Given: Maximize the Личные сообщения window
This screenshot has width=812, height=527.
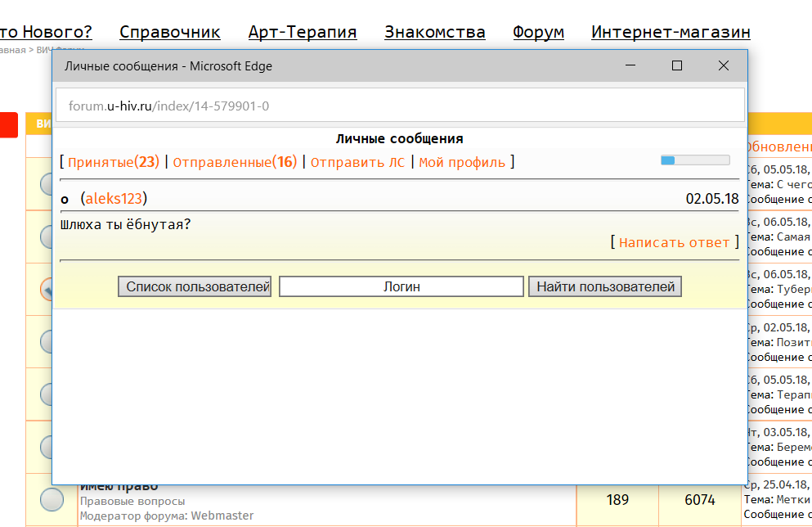Looking at the screenshot, I should [x=677, y=66].
